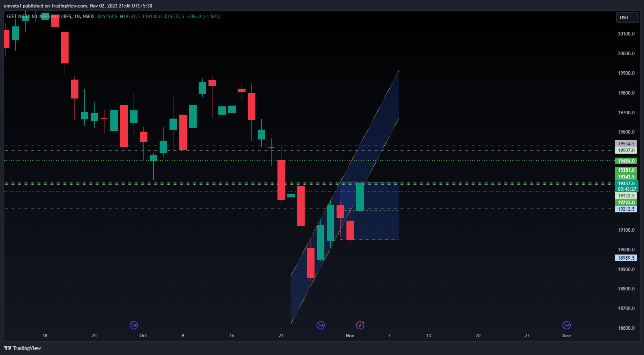The height and width of the screenshot is (355, 644).
Task: Click the change value +286.0 (+1.50%)
Action: pyautogui.click(x=203, y=17)
